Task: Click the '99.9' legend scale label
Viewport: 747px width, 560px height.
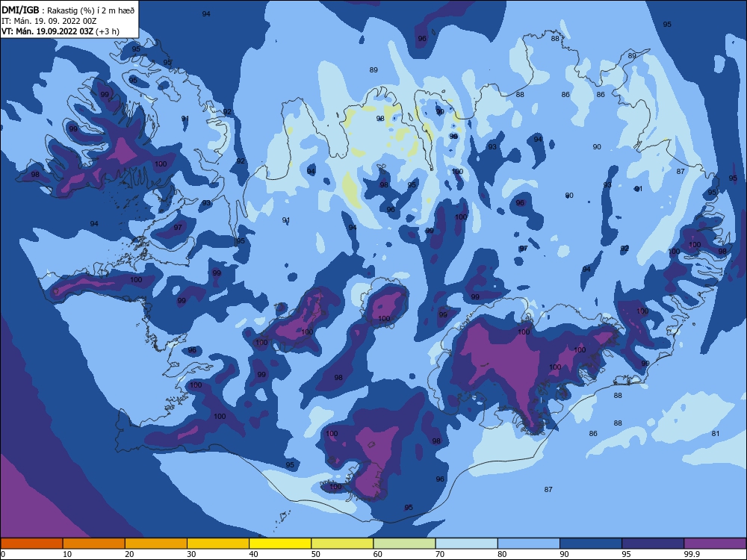Action: [692, 554]
